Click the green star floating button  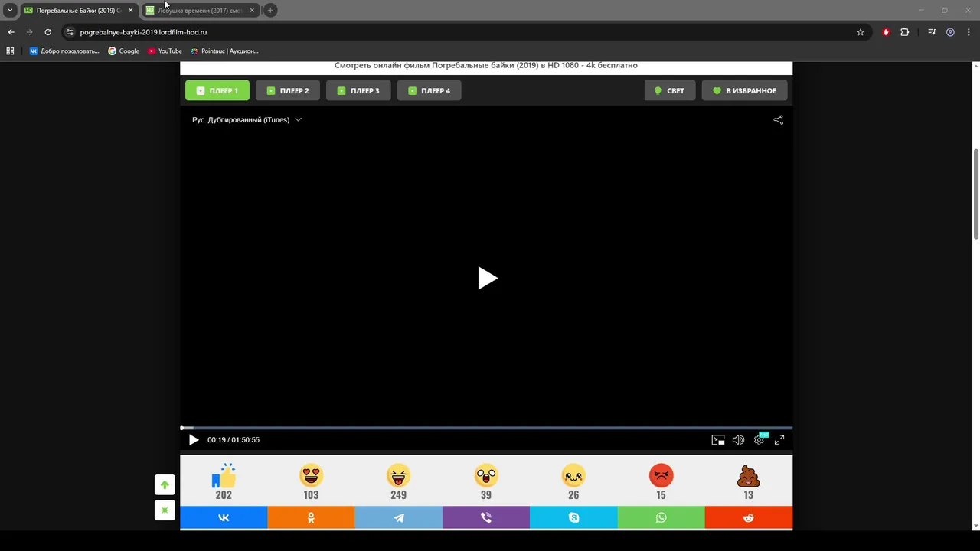click(165, 510)
